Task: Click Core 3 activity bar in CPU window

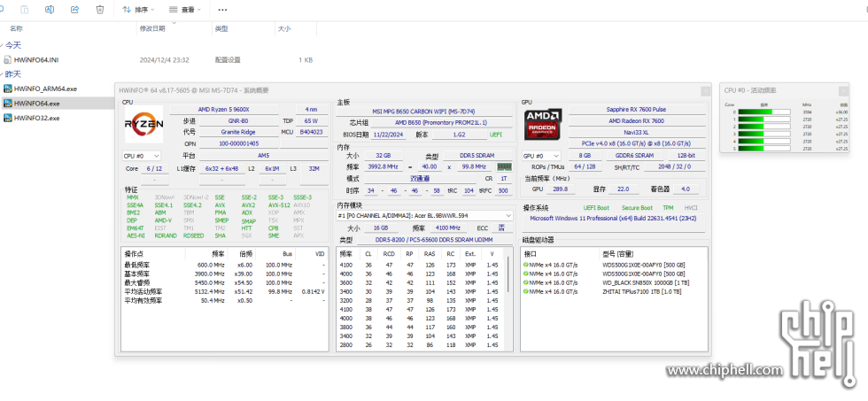Action: coord(763,134)
